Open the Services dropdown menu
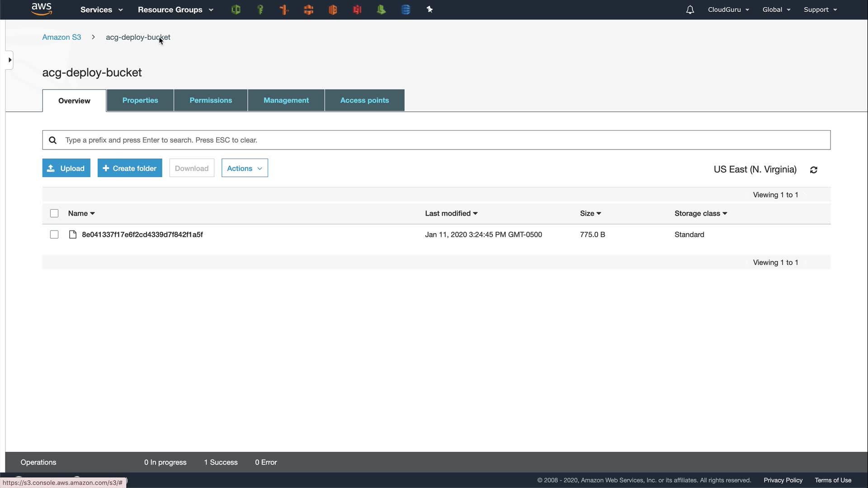 (101, 9)
